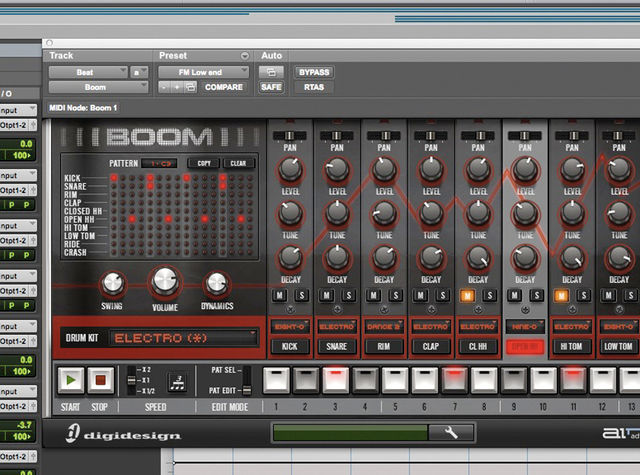This screenshot has height=475, width=640.
Task: Open the Preset section circular menu icon
Action: (244, 56)
